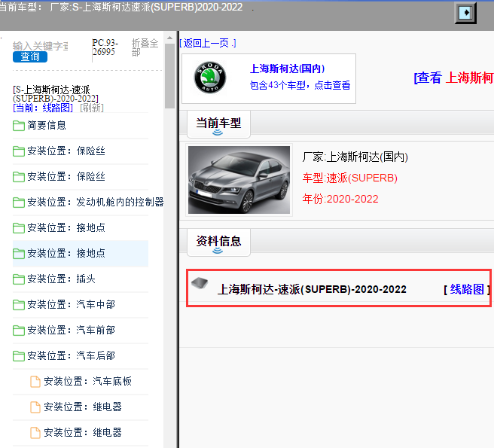Image resolution: width=494 pixels, height=448 pixels.
Task: Click the document icon beside 安装位置:汽车底板
Action: coord(35,382)
